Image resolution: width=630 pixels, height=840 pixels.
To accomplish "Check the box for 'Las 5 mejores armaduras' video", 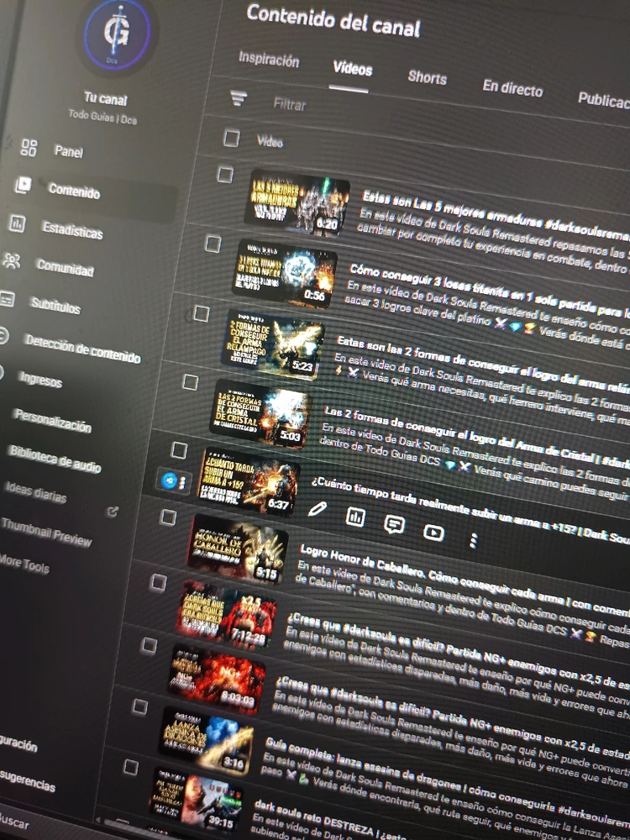I will [225, 174].
